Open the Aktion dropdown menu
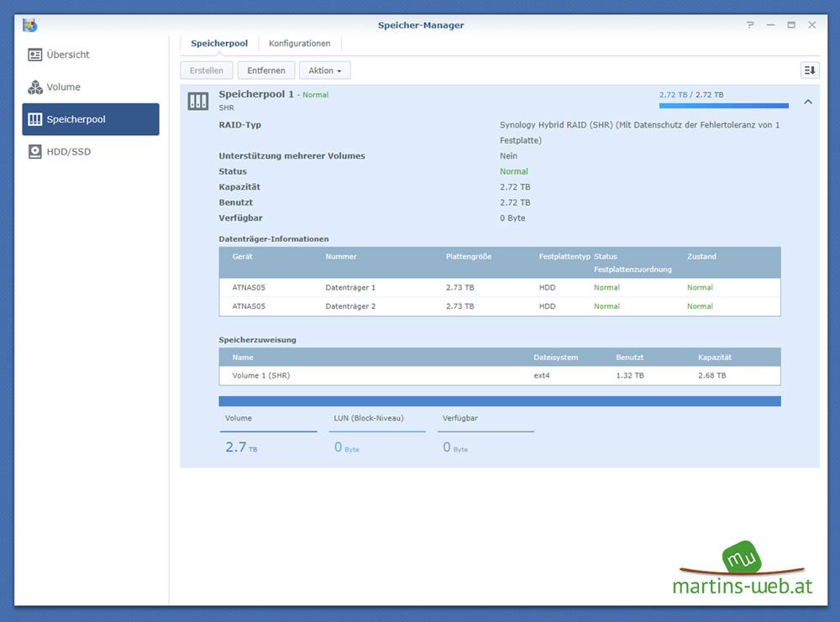Viewport: 840px width, 622px height. [x=324, y=71]
